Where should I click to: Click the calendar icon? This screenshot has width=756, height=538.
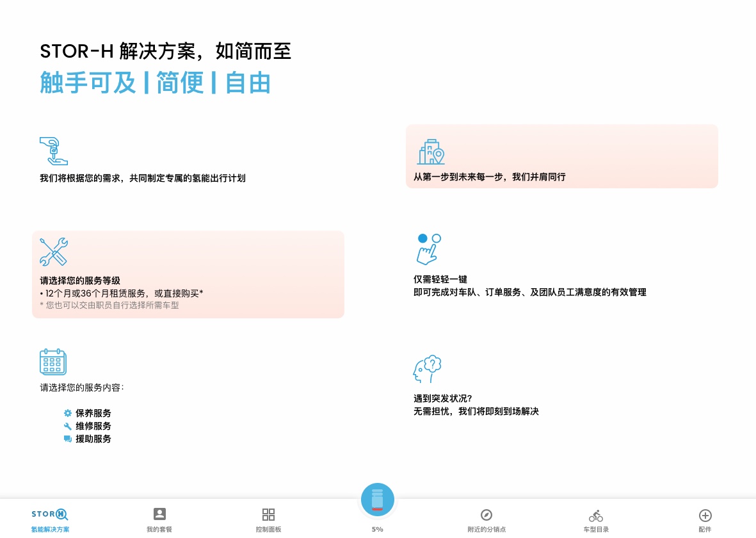[53, 362]
